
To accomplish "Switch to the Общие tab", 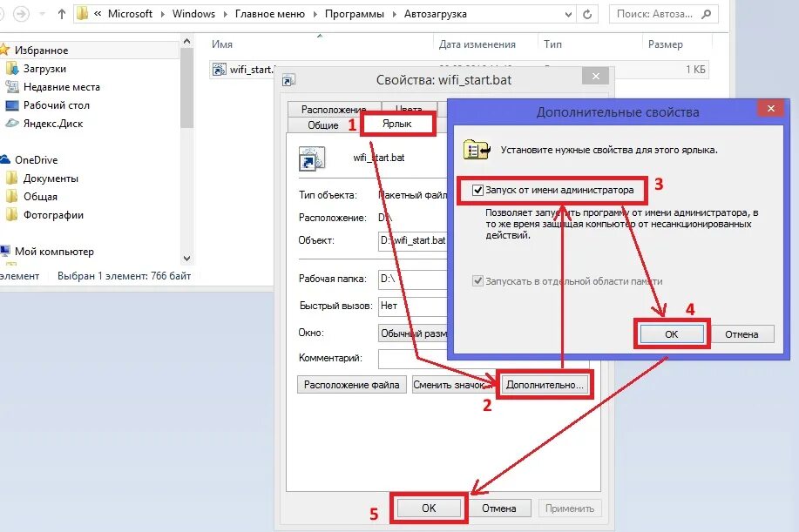I will pyautogui.click(x=323, y=125).
